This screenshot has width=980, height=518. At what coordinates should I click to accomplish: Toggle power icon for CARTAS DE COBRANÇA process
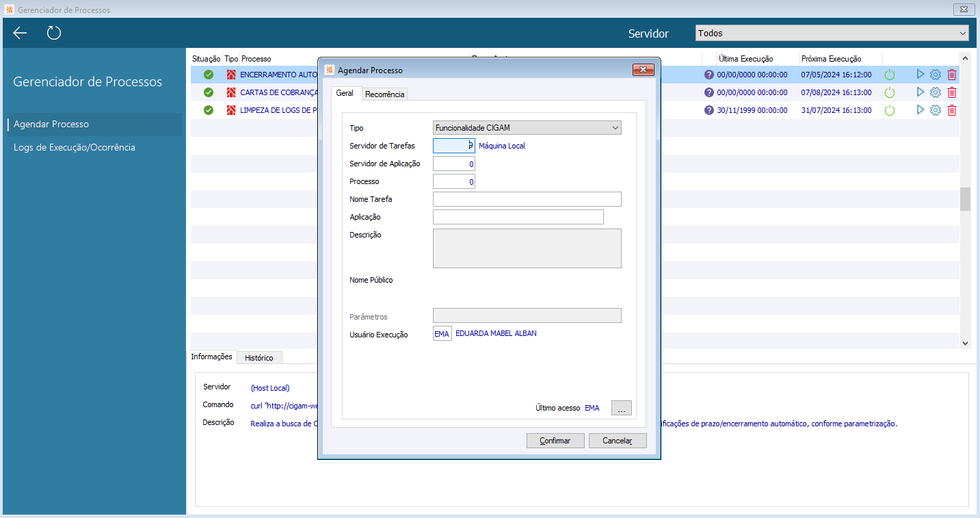[x=890, y=92]
